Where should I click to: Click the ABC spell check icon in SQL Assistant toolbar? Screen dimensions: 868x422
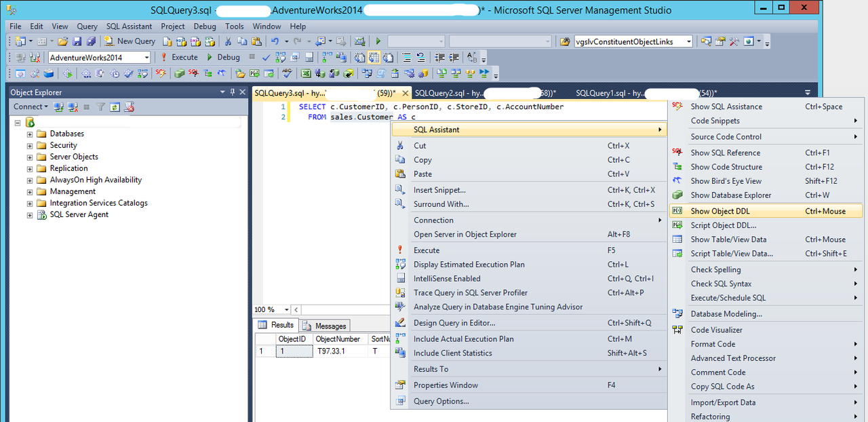pyautogui.click(x=287, y=73)
